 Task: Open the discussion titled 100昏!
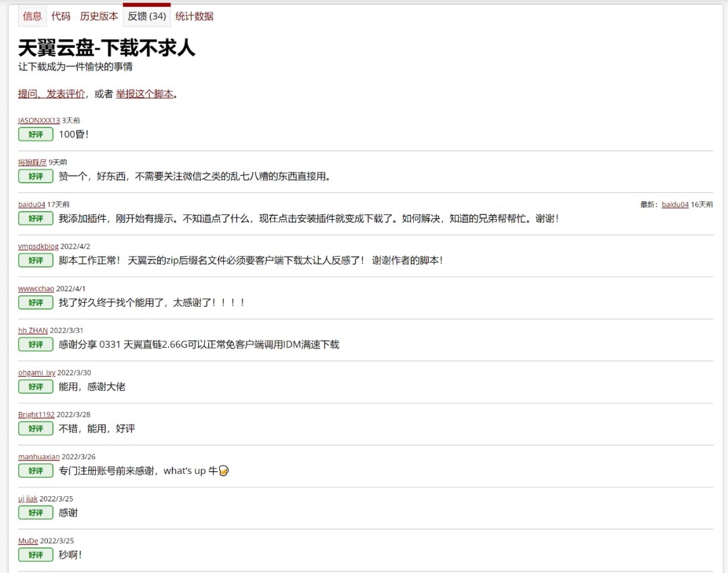pyautogui.click(x=73, y=134)
